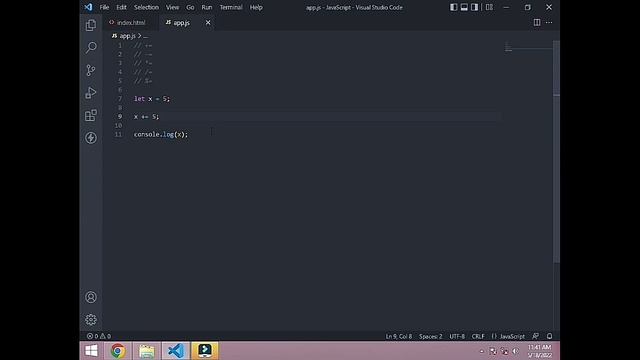The height and width of the screenshot is (360, 640).
Task: Open Chrome from the taskbar
Action: pos(118,351)
